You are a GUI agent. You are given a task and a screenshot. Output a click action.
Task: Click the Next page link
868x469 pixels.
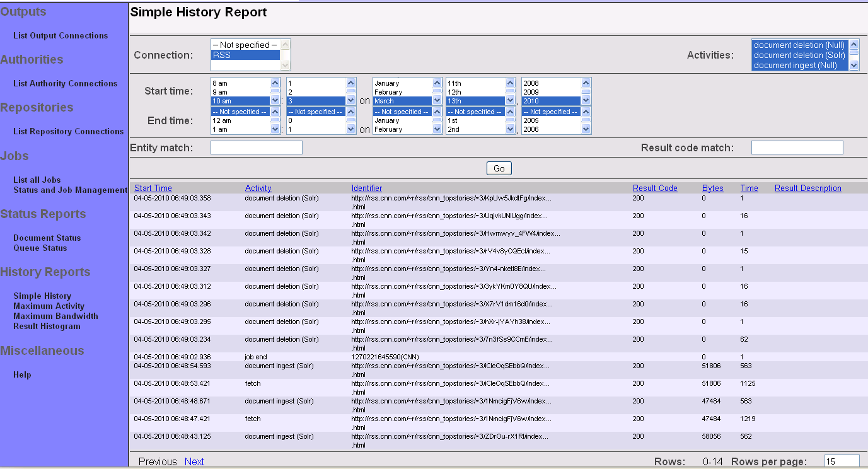click(x=194, y=461)
